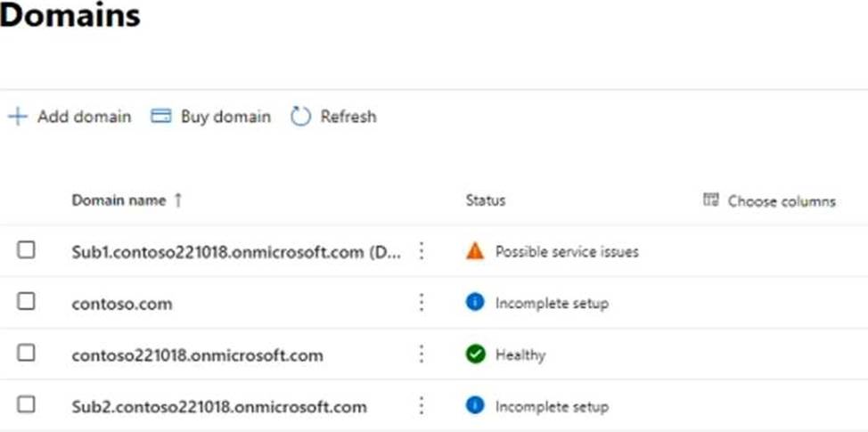Image resolution: width=868 pixels, height=432 pixels.
Task: Click the orange warning triangle status icon
Action: click(475, 252)
